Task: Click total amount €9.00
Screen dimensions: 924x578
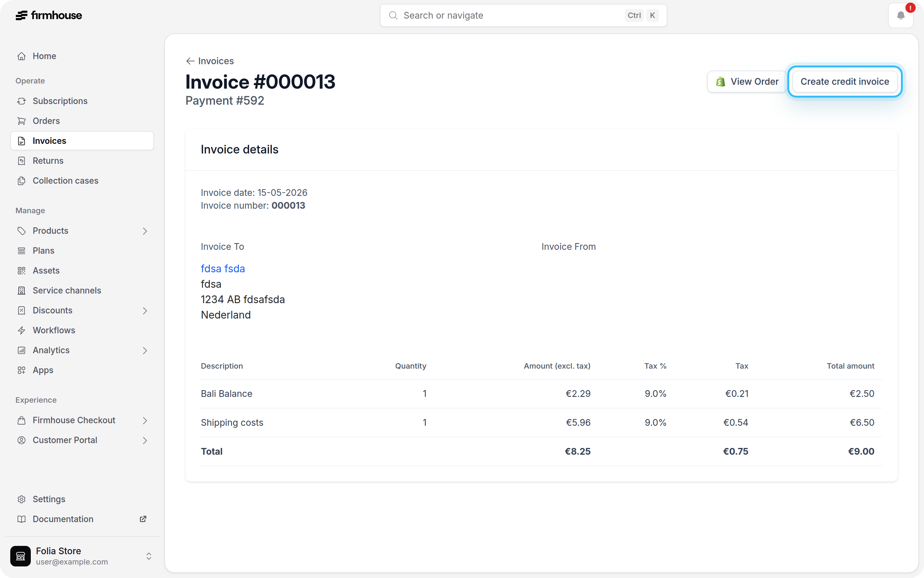Action: click(x=861, y=451)
